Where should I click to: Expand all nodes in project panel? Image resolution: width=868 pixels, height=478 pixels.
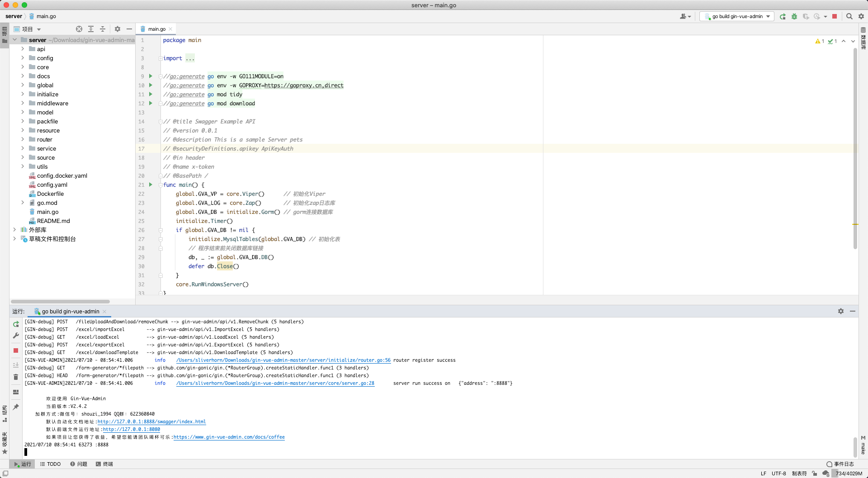(x=91, y=29)
